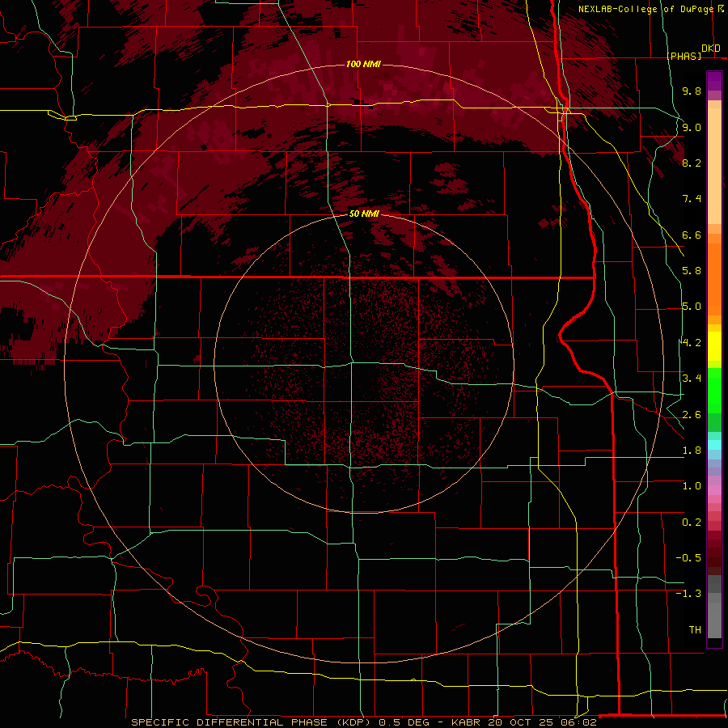
Task: Click the 9.8 value on the color scale
Action: 692,91
